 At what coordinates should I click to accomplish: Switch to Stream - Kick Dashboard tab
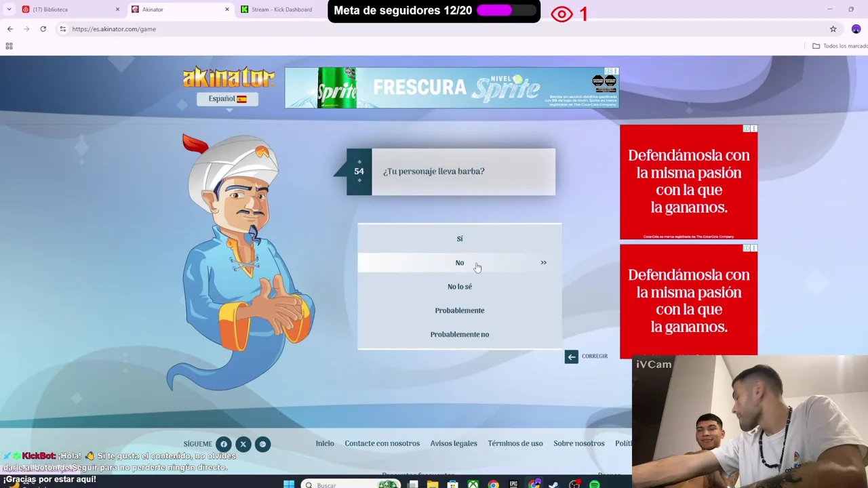(281, 9)
